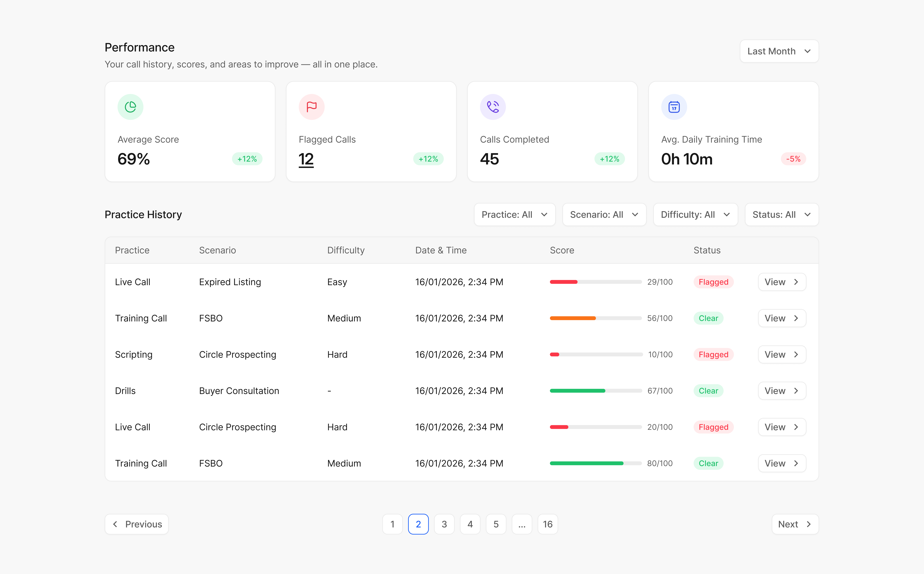Click the -5% badge on training time card
The image size is (924, 574).
(793, 159)
